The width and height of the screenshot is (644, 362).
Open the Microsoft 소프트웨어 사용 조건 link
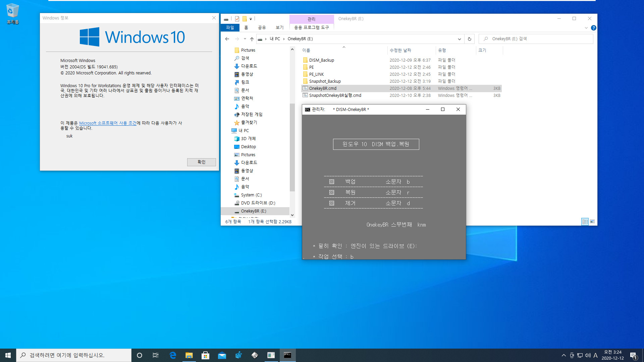click(108, 123)
